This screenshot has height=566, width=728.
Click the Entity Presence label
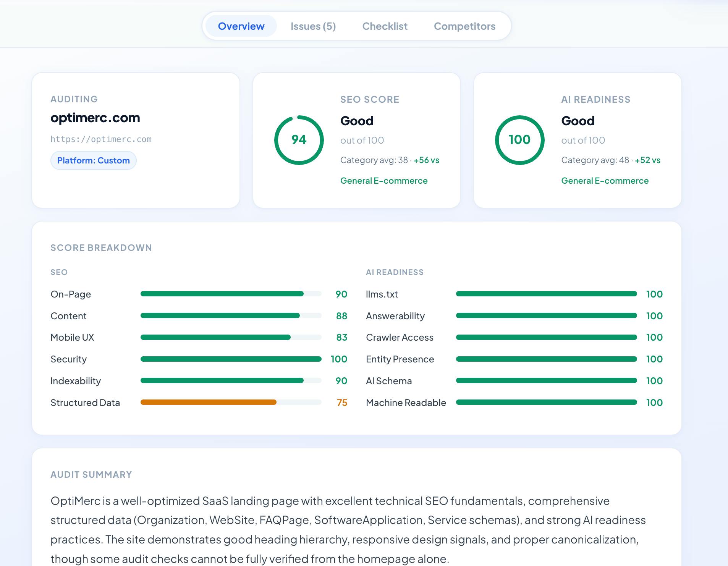click(400, 359)
